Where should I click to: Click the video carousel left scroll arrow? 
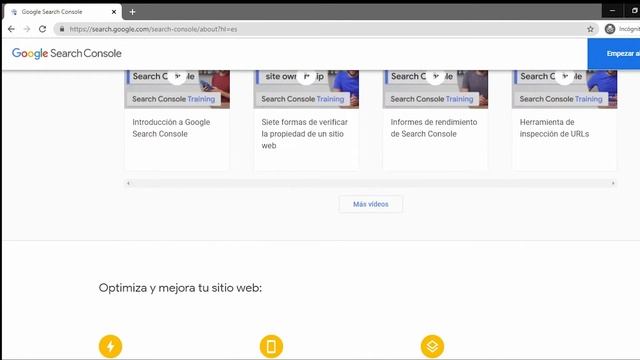click(x=129, y=183)
